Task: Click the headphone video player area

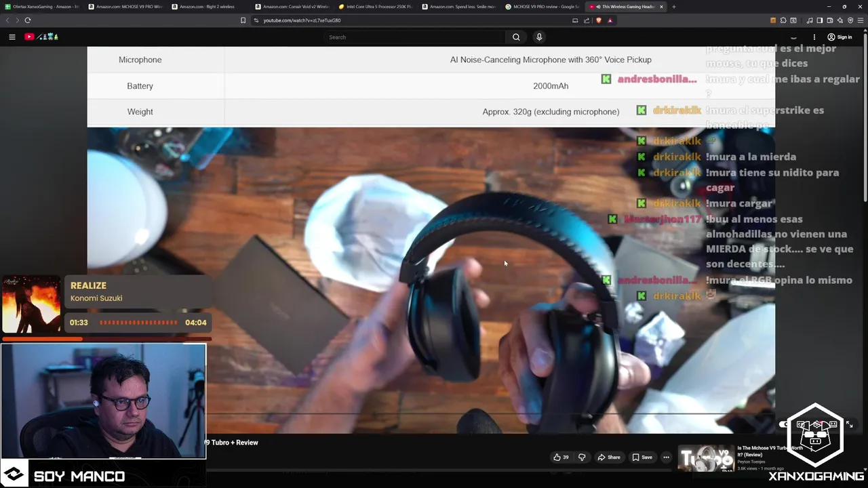Action: pos(431,280)
